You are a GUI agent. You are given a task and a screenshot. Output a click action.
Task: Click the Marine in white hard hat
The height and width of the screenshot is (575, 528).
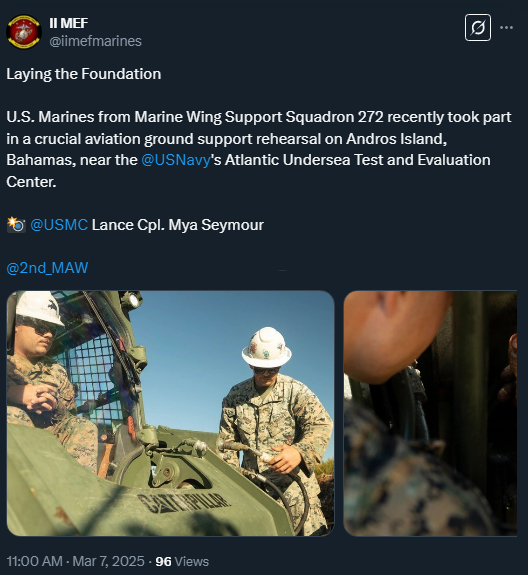click(x=273, y=422)
